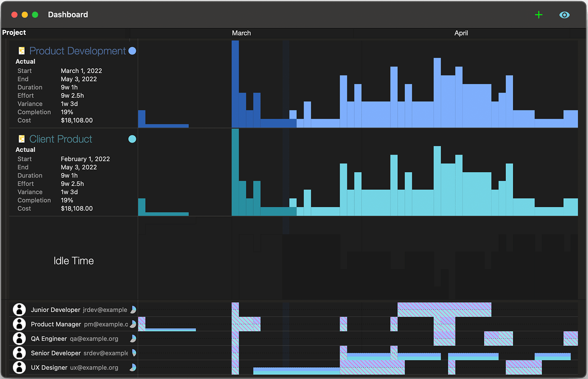This screenshot has width=588, height=379.
Task: Open the Product Development project title
Action: pos(77,51)
